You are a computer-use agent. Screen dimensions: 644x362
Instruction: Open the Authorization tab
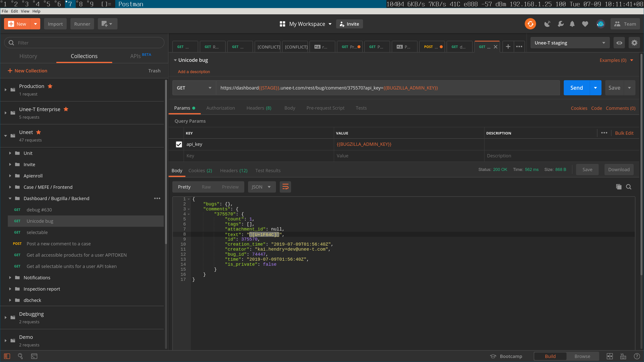[221, 108]
